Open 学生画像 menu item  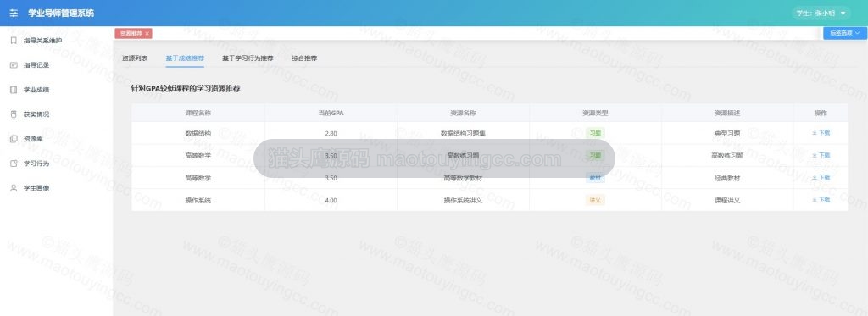(x=57, y=188)
